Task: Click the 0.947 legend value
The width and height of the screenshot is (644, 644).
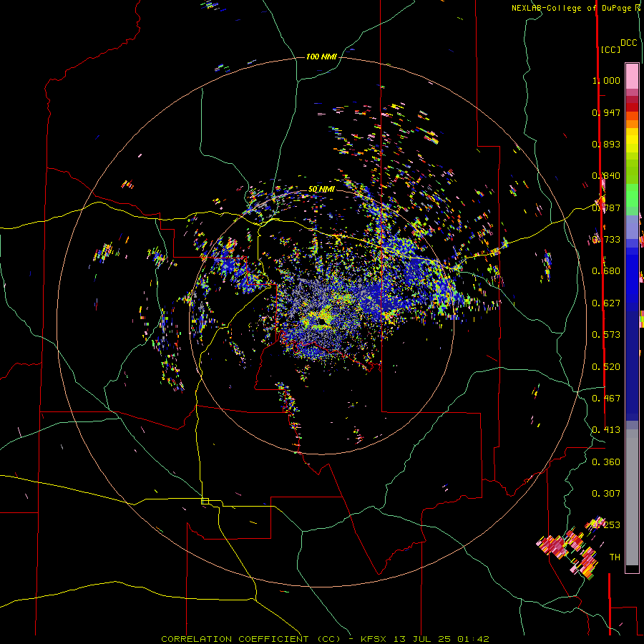Action: click(606, 112)
